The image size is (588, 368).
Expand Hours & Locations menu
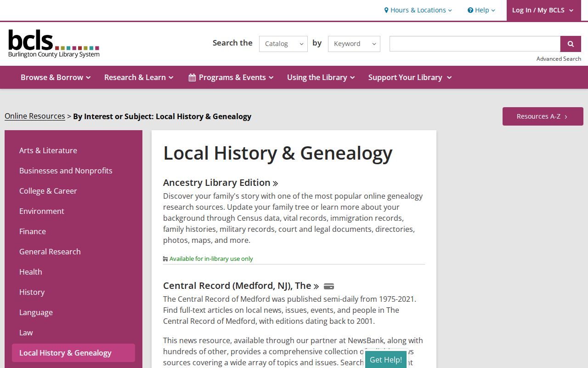418,10
